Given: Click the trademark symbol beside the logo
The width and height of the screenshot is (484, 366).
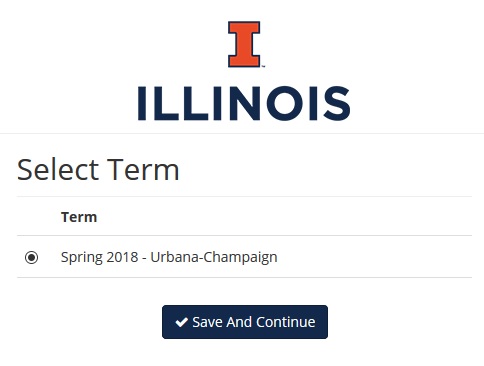Looking at the screenshot, I should (263, 66).
